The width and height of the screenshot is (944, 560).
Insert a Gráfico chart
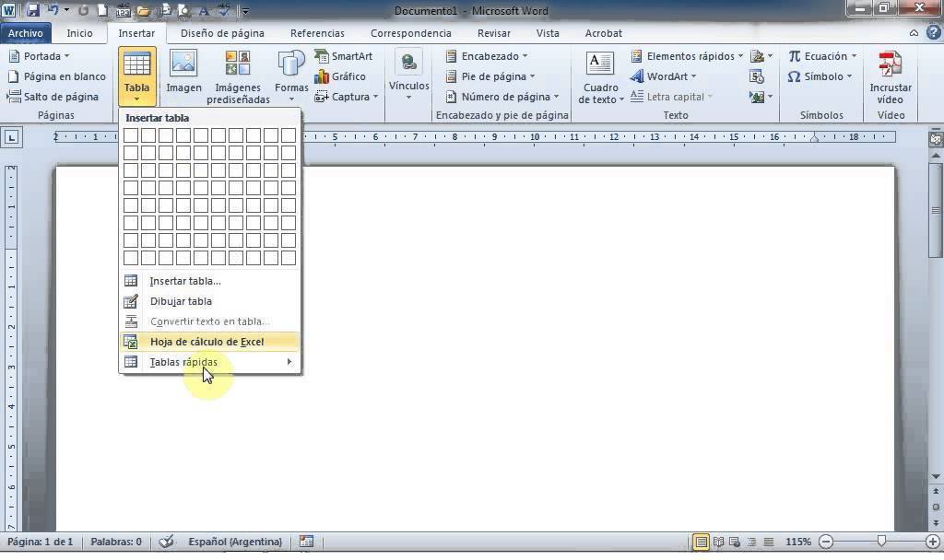pos(340,76)
